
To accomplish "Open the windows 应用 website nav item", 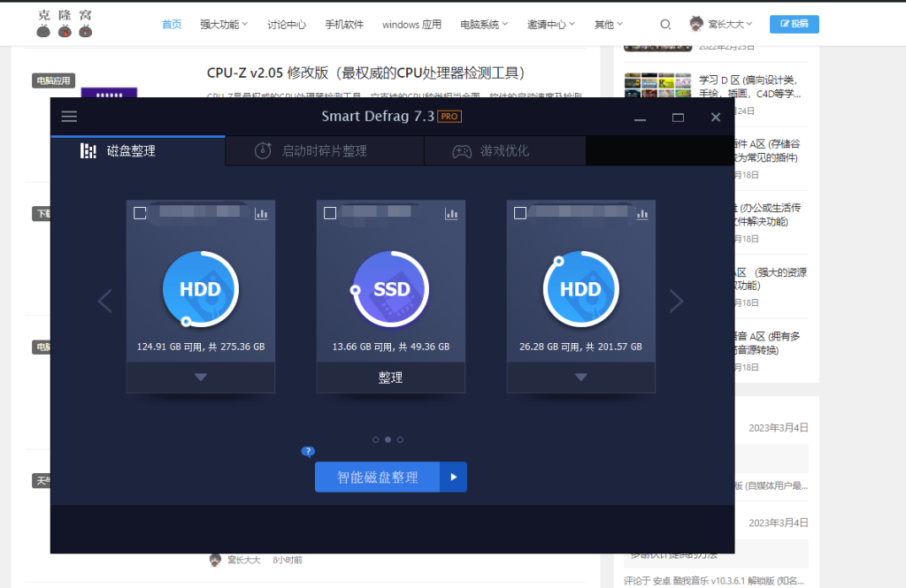I will 411,24.
